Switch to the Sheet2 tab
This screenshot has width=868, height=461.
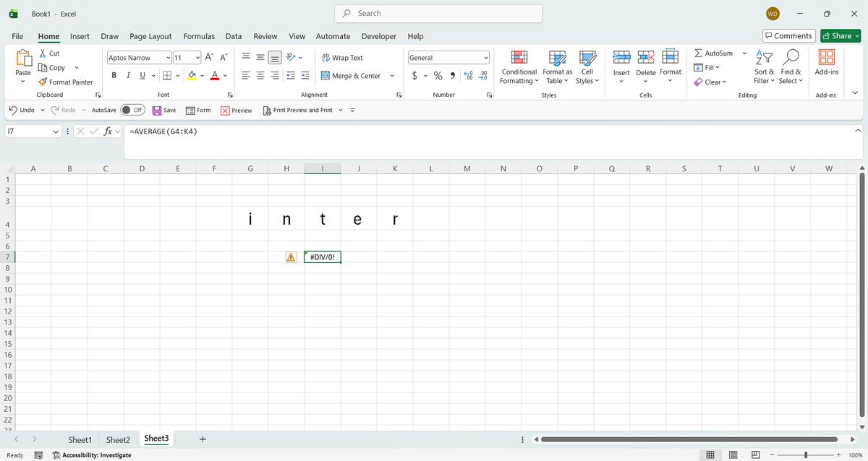tap(118, 439)
